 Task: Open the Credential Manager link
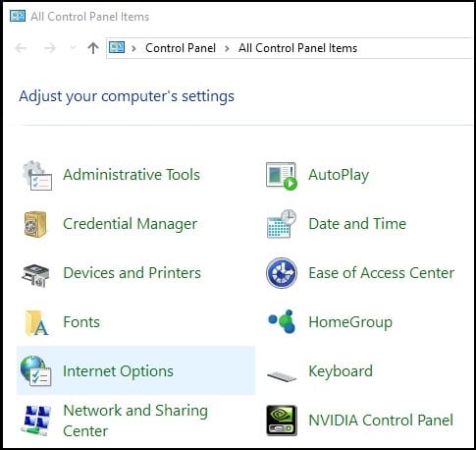pos(131,224)
